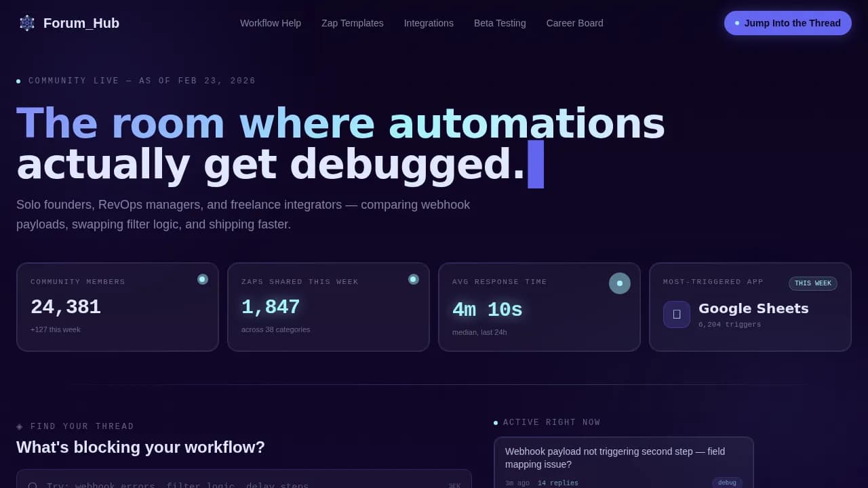Click the Google Sheets app icon
The width and height of the screenshot is (868, 488).
(x=676, y=314)
